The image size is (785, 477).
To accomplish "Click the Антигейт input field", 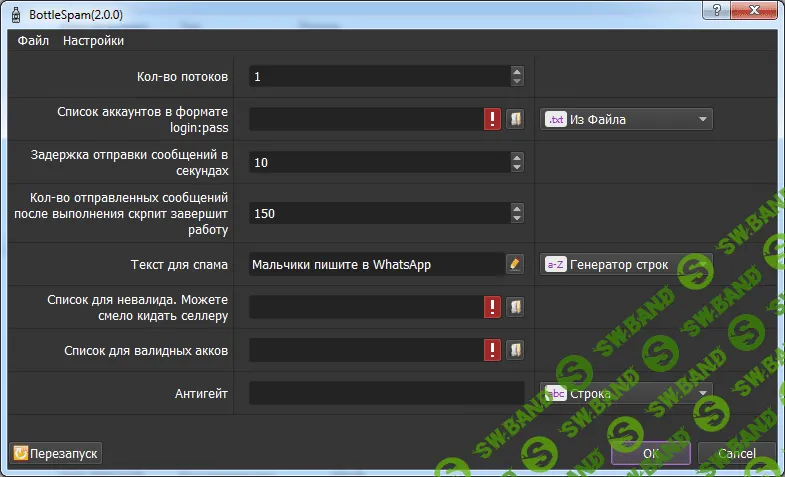I will click(386, 393).
